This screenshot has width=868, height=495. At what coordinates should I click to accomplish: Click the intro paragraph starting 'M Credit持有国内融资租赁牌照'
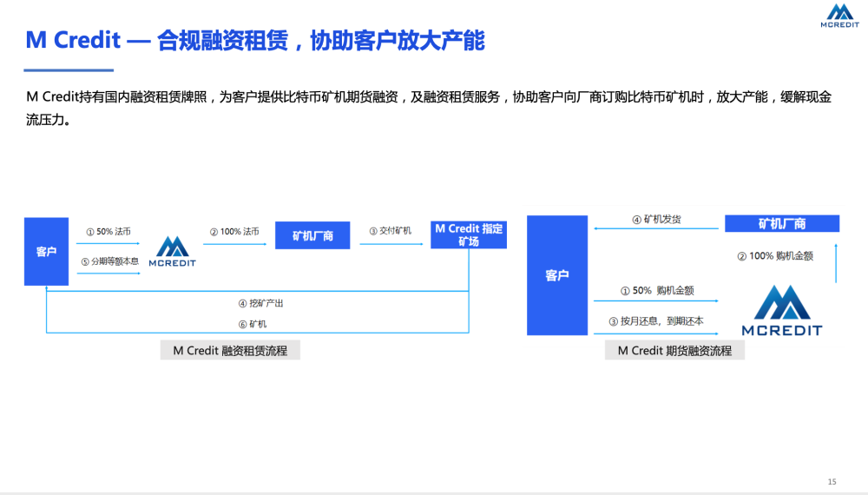(x=429, y=108)
